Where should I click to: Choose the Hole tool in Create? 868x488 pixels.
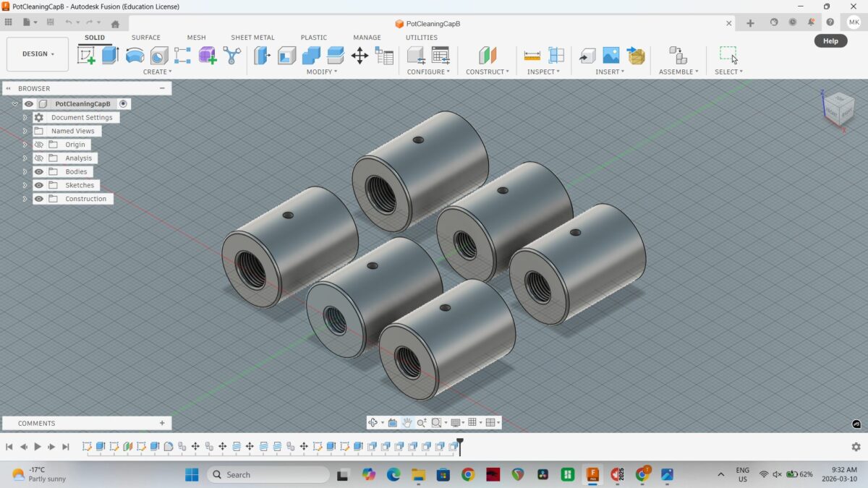pyautogui.click(x=159, y=56)
